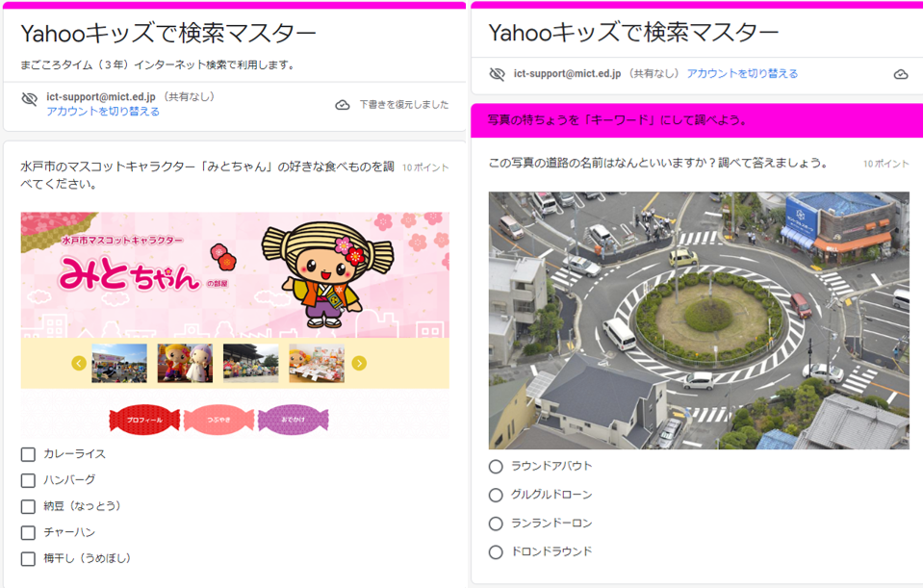Check the ハンバーグ option

click(x=28, y=480)
